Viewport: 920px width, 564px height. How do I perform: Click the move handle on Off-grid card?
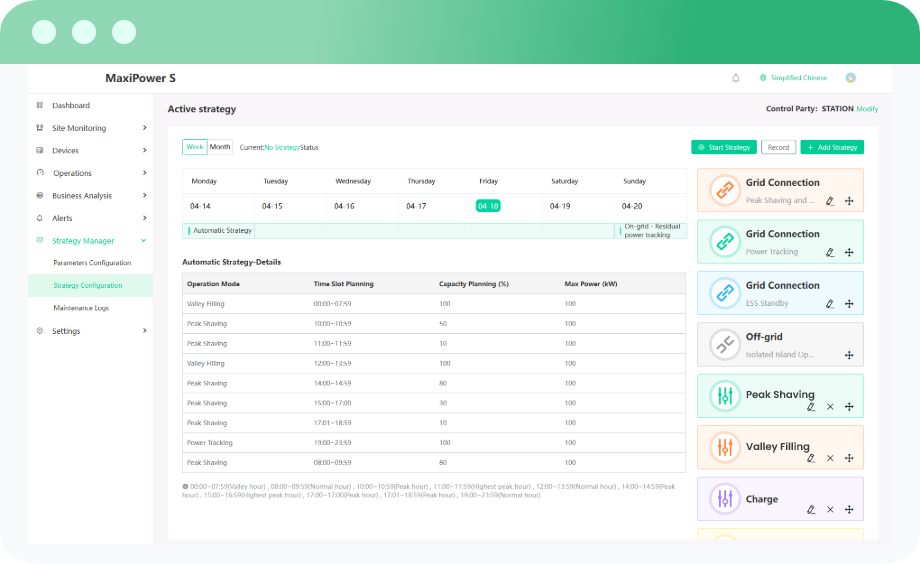(848, 355)
